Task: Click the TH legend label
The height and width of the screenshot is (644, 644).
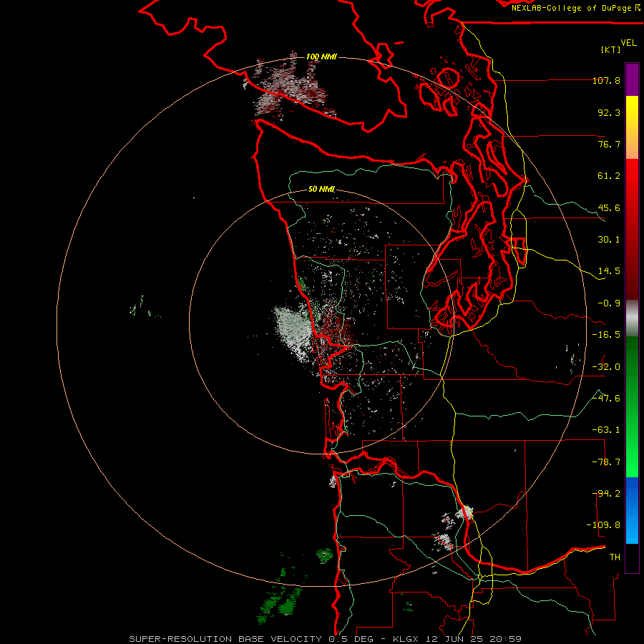Action: pyautogui.click(x=615, y=557)
